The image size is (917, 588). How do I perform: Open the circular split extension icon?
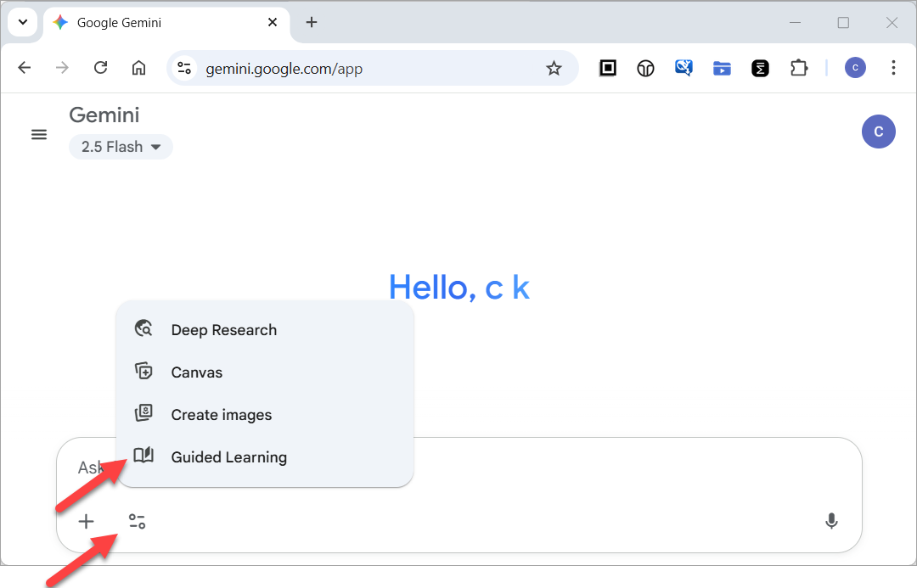[645, 69]
